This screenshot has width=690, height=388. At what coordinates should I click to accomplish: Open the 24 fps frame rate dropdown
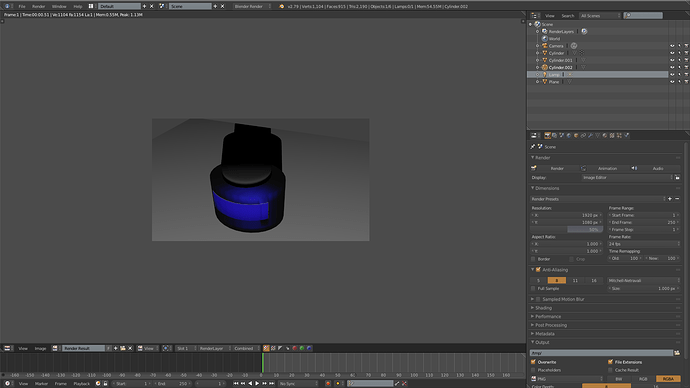[x=644, y=244]
